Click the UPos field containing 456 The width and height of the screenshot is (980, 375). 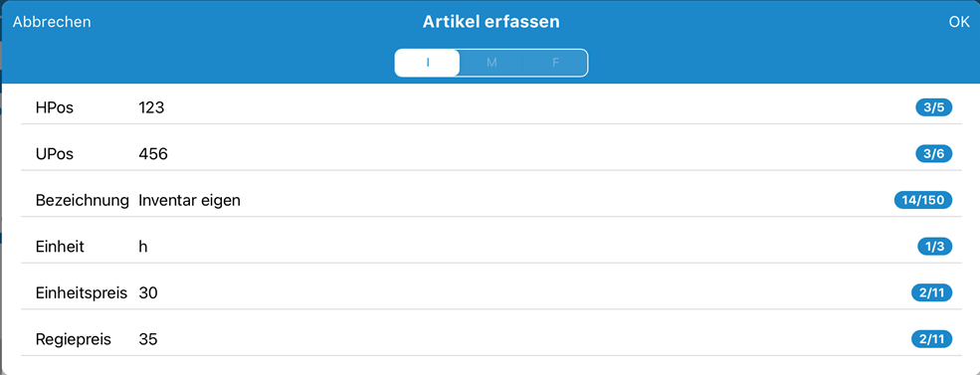click(x=490, y=154)
